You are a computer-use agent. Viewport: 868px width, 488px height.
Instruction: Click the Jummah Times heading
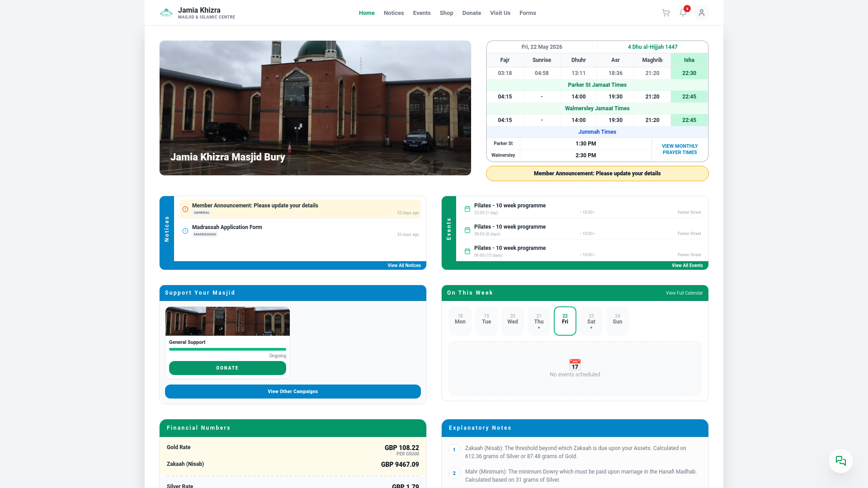[x=597, y=132]
